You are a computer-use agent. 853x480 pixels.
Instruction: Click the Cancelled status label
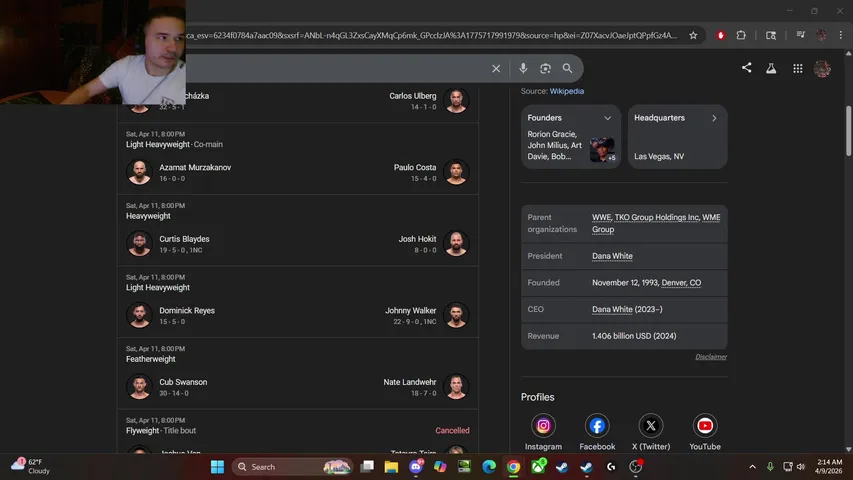(452, 430)
